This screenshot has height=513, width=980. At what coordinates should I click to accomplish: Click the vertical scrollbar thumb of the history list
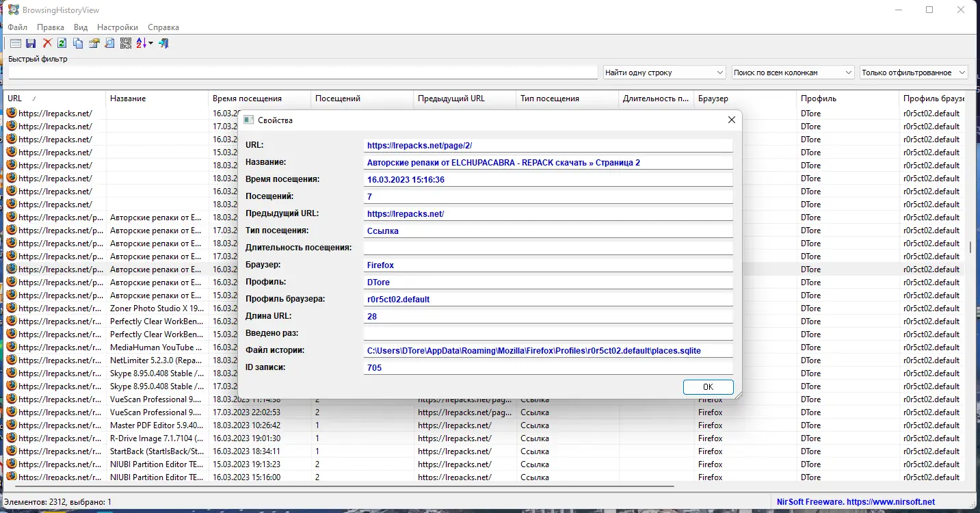[x=970, y=247]
